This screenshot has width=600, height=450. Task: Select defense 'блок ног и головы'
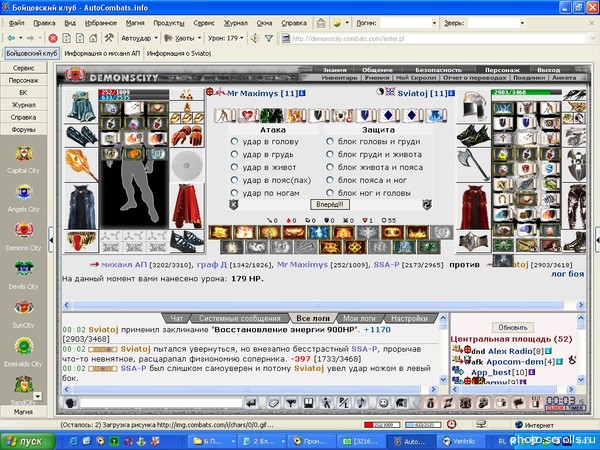[329, 193]
